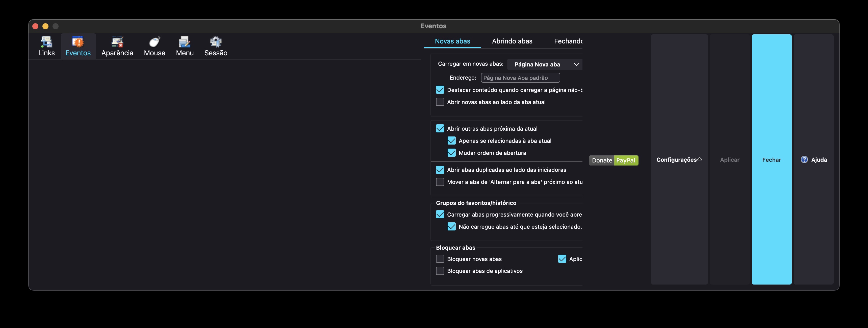The width and height of the screenshot is (868, 328).
Task: Click the Endereço address input field
Action: tap(520, 78)
